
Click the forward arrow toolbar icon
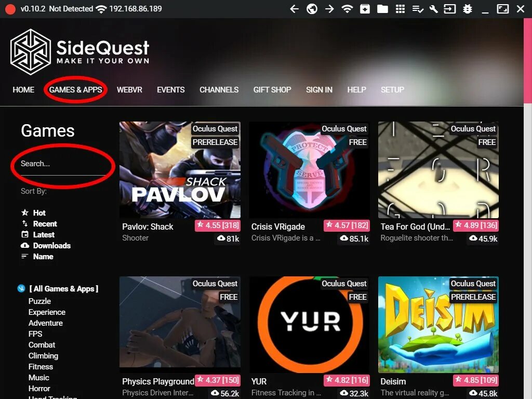(329, 9)
